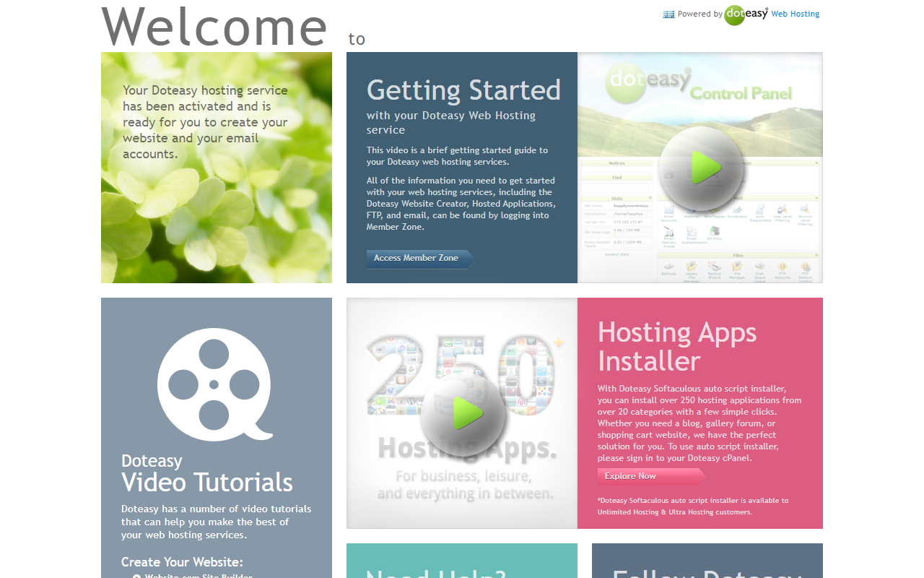Click the Welcome title text
This screenshot has width=924, height=578.
(x=214, y=27)
